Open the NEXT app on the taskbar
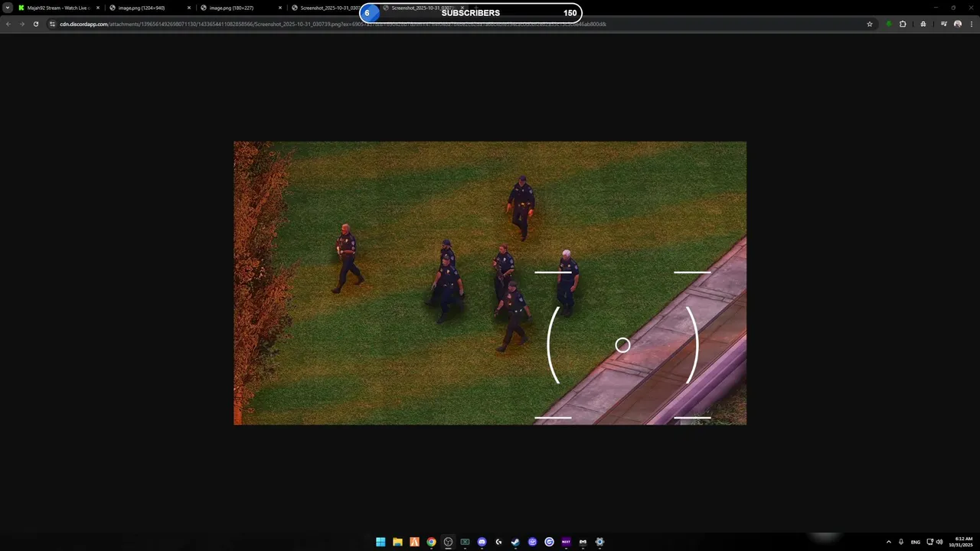The width and height of the screenshot is (980, 551). point(566,542)
